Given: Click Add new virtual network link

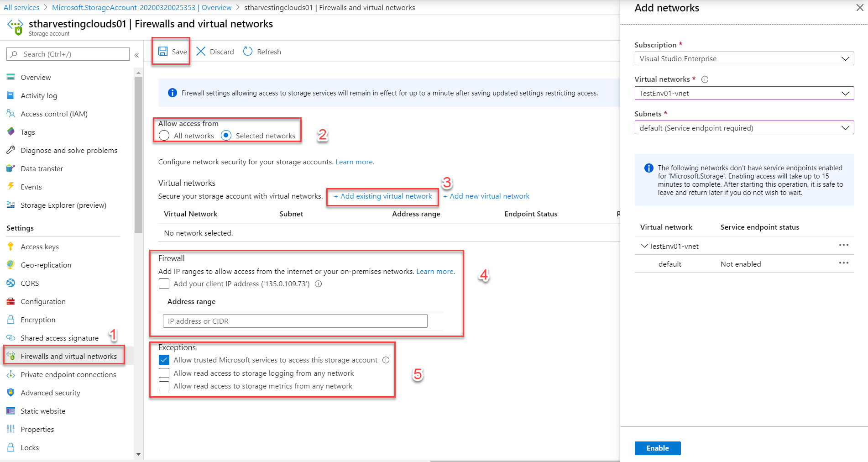Looking at the screenshot, I should pyautogui.click(x=486, y=196).
